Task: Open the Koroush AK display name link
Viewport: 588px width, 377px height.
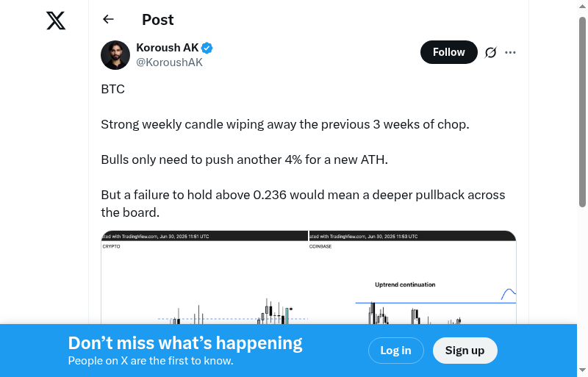Action: tap(168, 48)
